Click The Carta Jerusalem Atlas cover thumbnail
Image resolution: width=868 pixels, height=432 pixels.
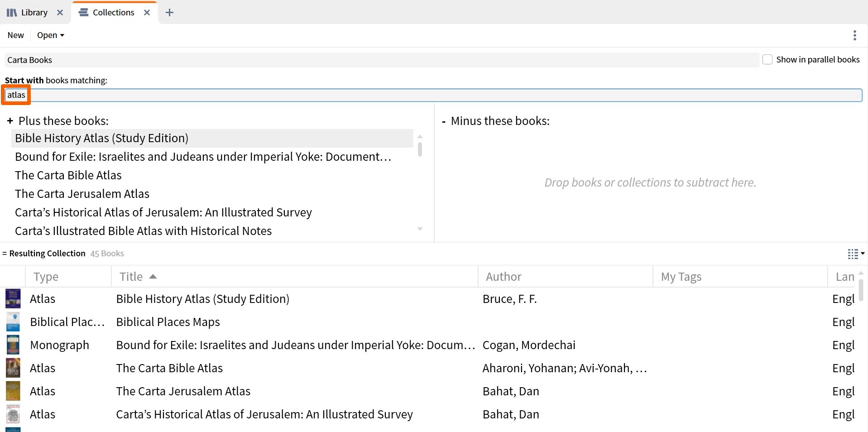coord(13,391)
